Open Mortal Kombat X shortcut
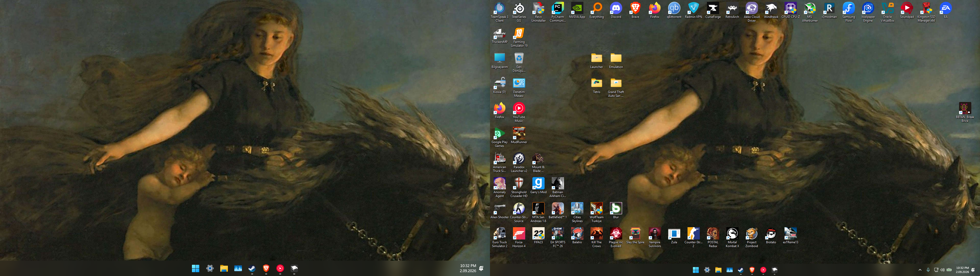Screen dimensions: 980x276 point(732,237)
